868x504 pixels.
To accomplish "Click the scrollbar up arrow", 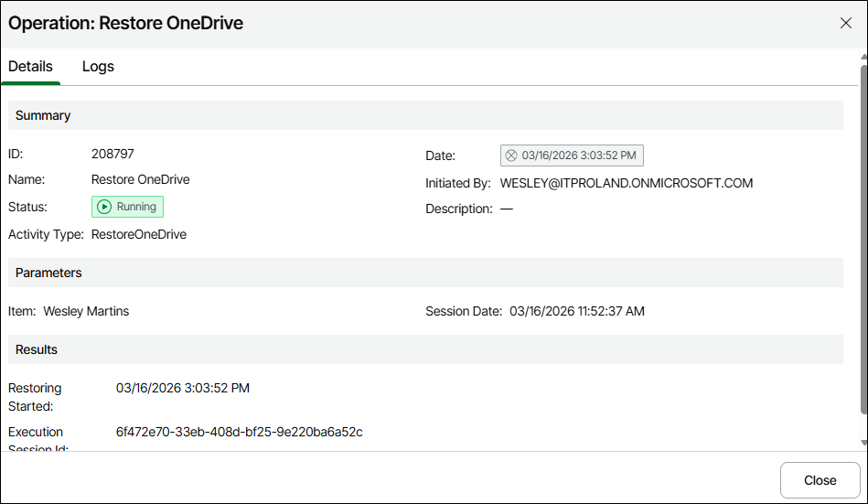I will 863,57.
